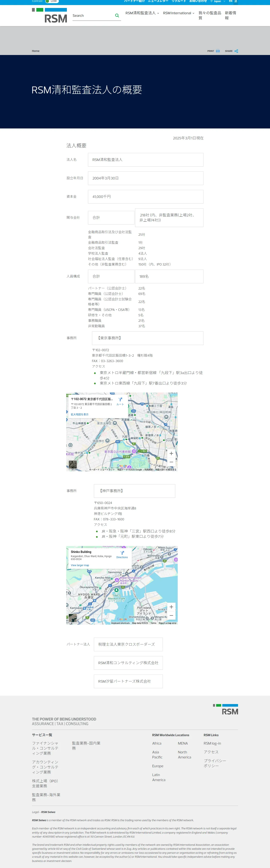Open the 新着情報 menu item
This screenshot has width=270, height=868.
coord(230,16)
